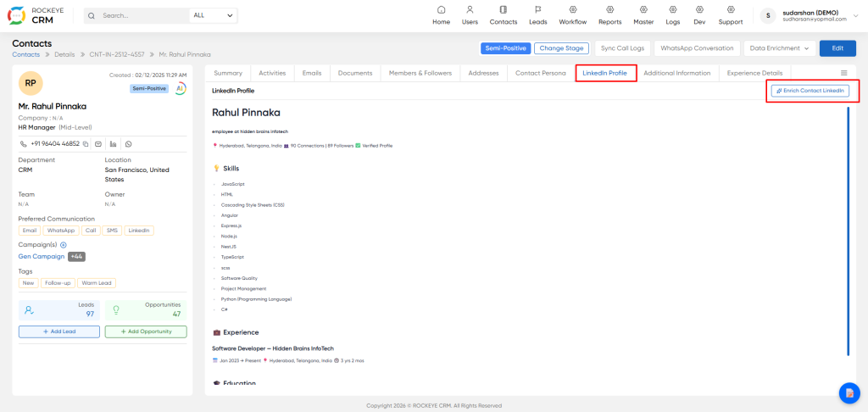Screen dimensions: 868x412
Task: Select the LinkedIn Profile tab
Action: [605, 73]
